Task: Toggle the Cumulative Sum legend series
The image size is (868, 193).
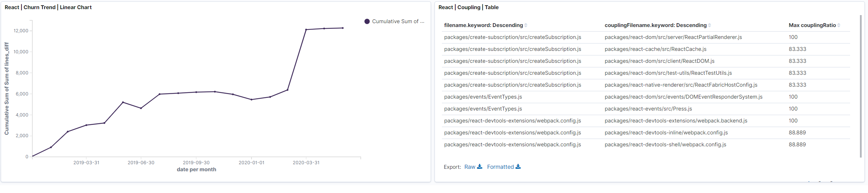Action: click(367, 21)
